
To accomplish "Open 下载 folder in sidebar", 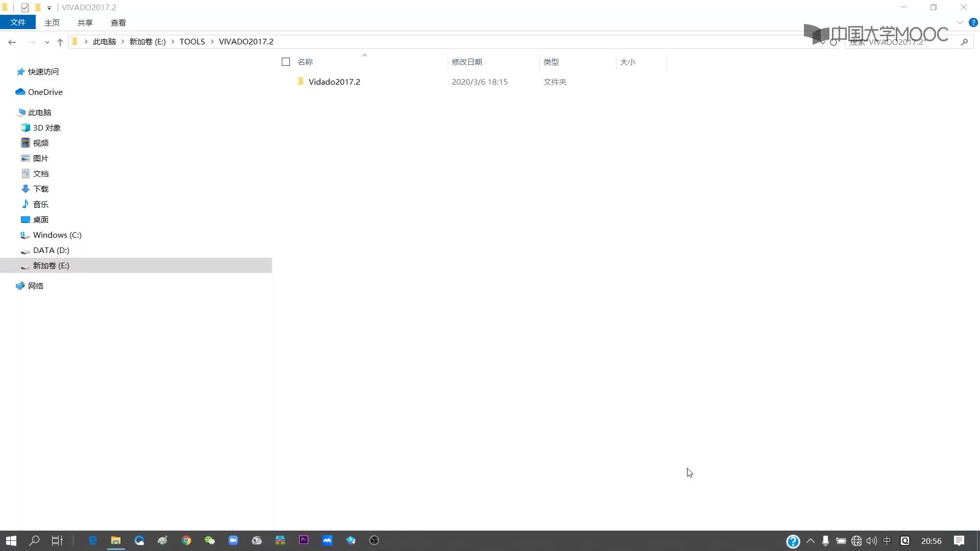I will coord(40,189).
